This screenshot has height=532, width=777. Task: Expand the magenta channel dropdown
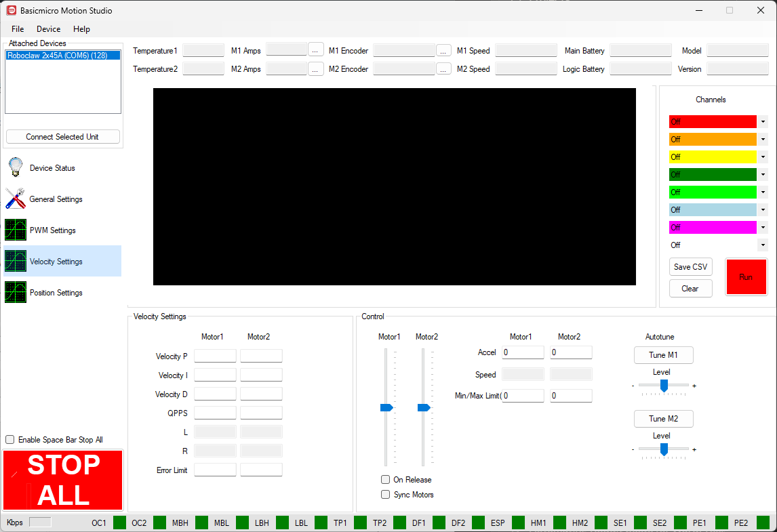pos(763,227)
